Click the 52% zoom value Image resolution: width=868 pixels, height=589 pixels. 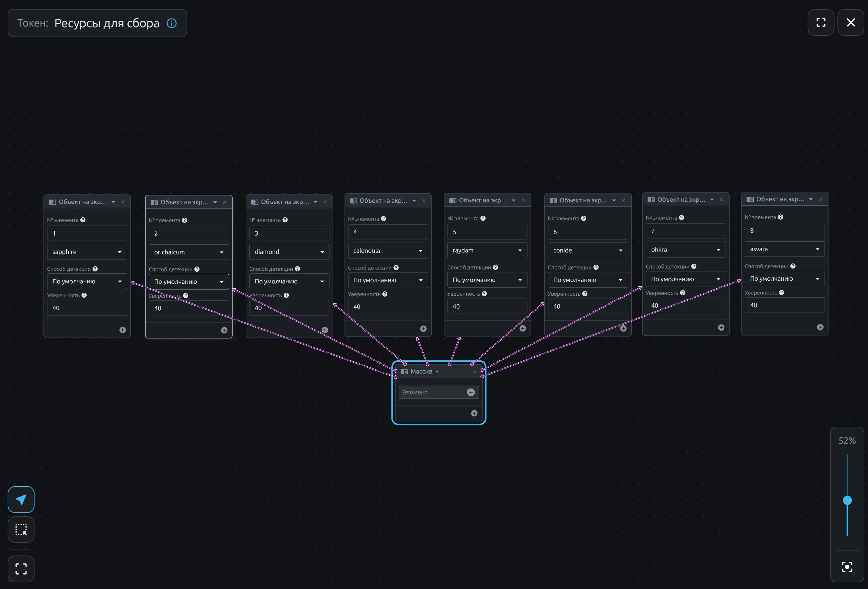[x=847, y=441]
